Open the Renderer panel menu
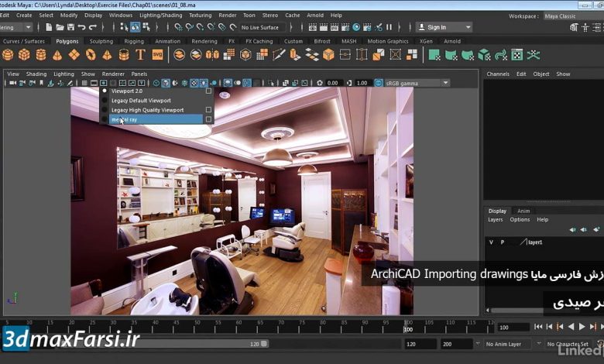 coord(113,74)
